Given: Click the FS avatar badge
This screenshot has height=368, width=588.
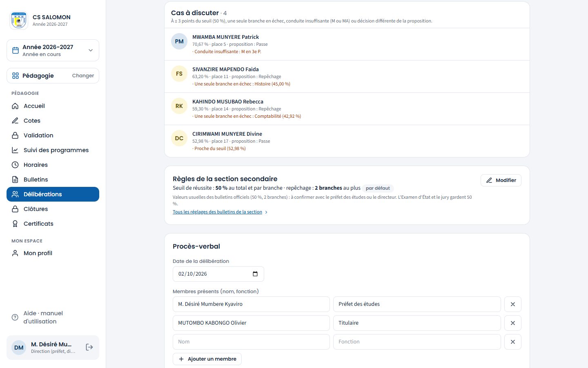Looking at the screenshot, I should (179, 74).
